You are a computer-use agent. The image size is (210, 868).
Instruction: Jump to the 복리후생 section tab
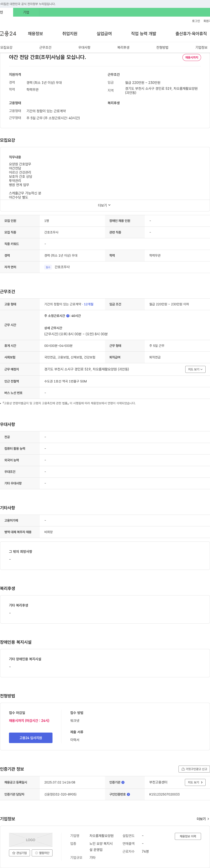123,48
